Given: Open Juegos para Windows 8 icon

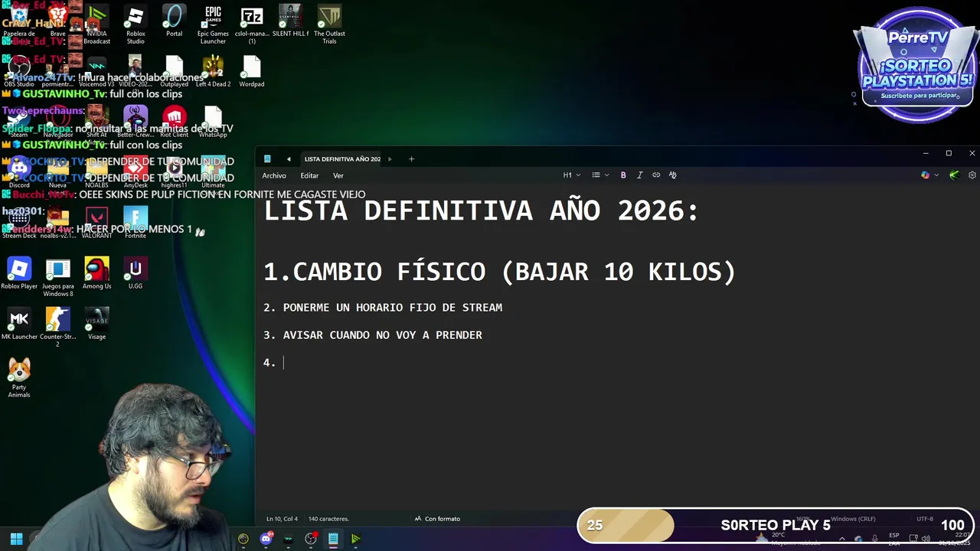Looking at the screenshot, I should pos(58,277).
